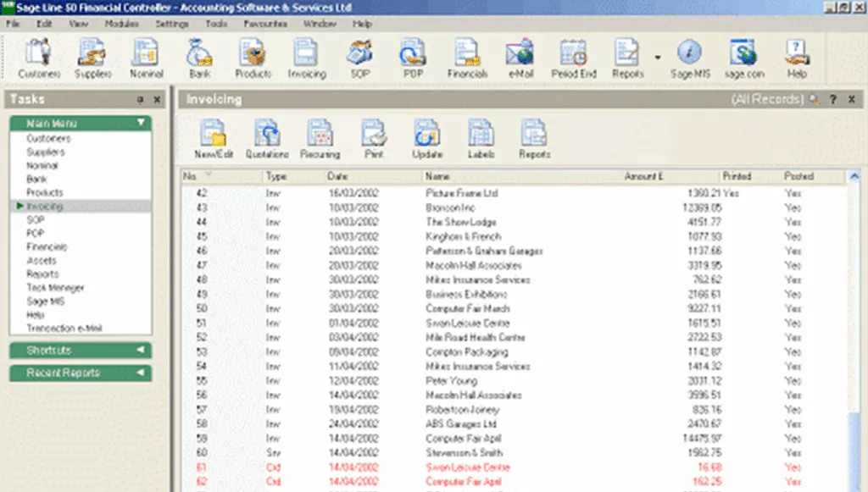Open the Bank toolbar icon
Screen dimensions: 868x492
199,58
